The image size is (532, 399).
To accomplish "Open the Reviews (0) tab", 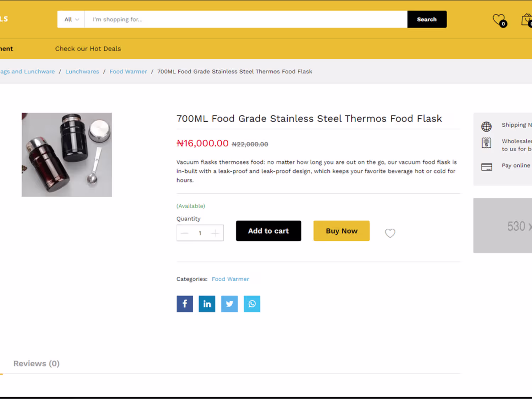I will [x=37, y=364].
